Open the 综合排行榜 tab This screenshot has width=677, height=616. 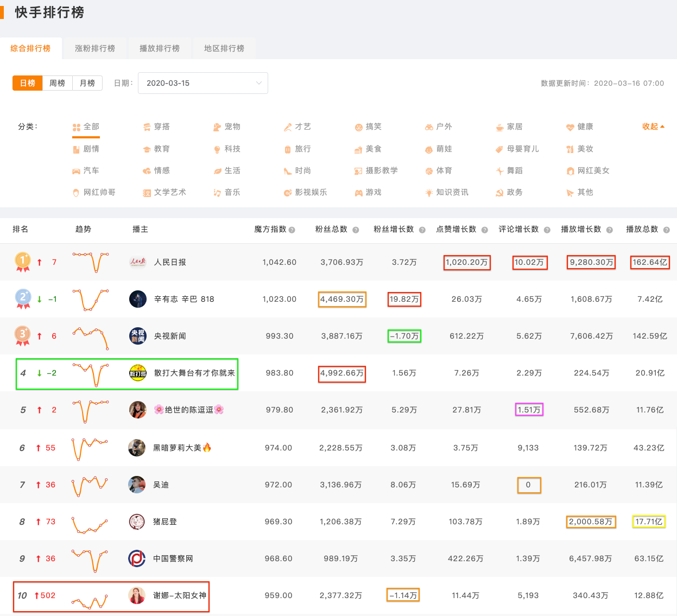(30, 48)
